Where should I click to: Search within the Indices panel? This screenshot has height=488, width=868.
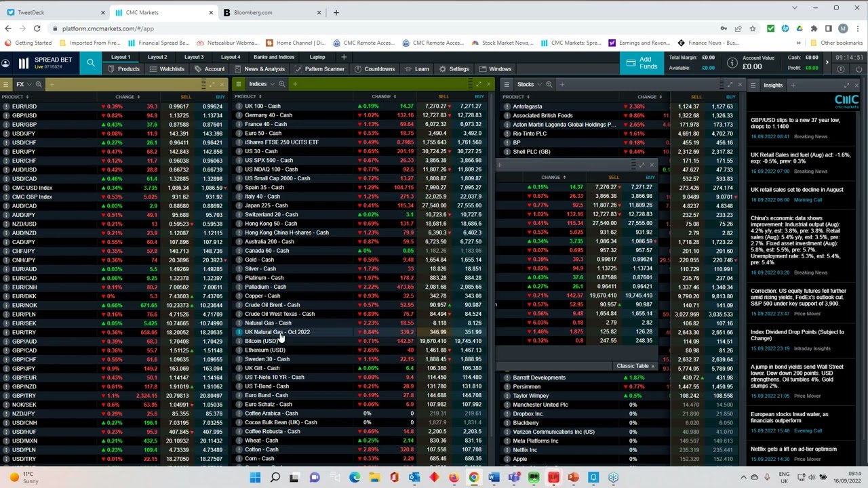282,84
